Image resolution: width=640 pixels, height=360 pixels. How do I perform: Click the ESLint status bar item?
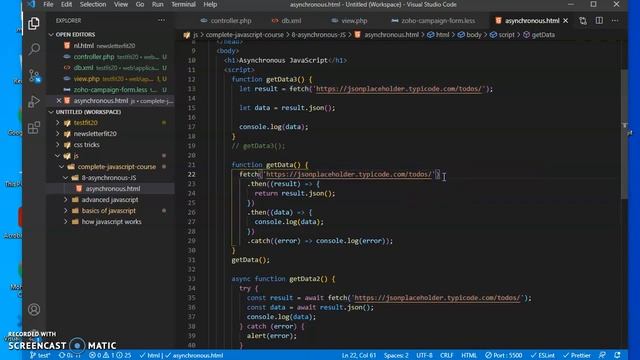(542, 356)
